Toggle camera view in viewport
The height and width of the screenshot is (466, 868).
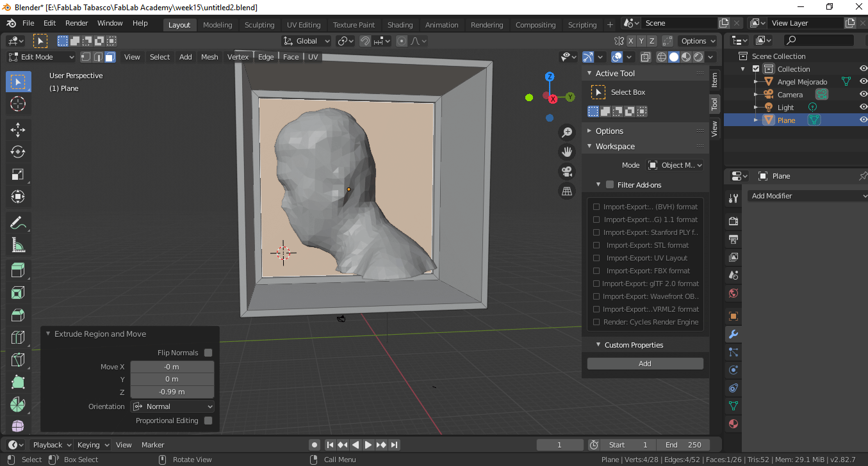point(567,172)
